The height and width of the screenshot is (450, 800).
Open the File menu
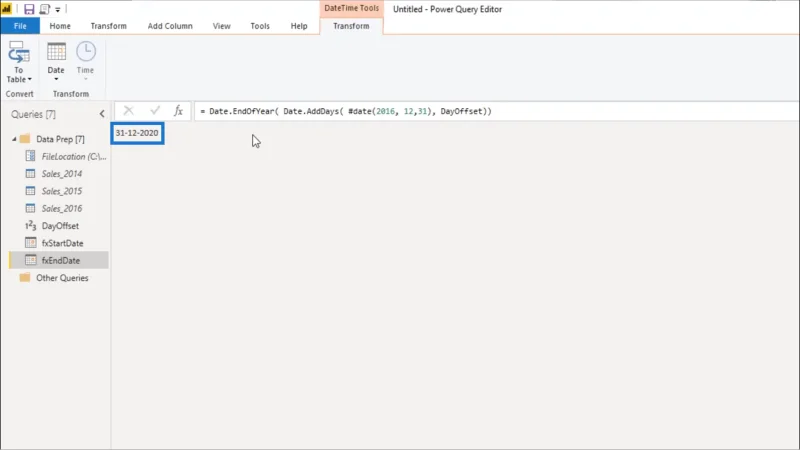20,26
